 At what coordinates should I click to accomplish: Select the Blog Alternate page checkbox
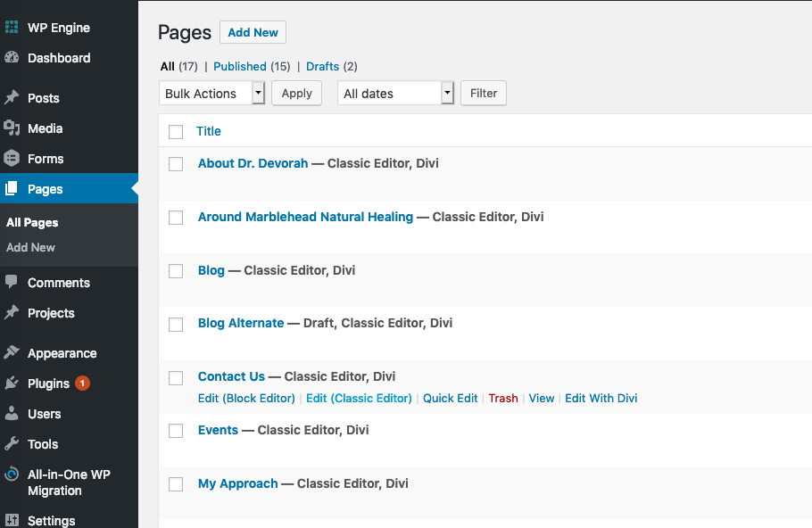pyautogui.click(x=176, y=325)
